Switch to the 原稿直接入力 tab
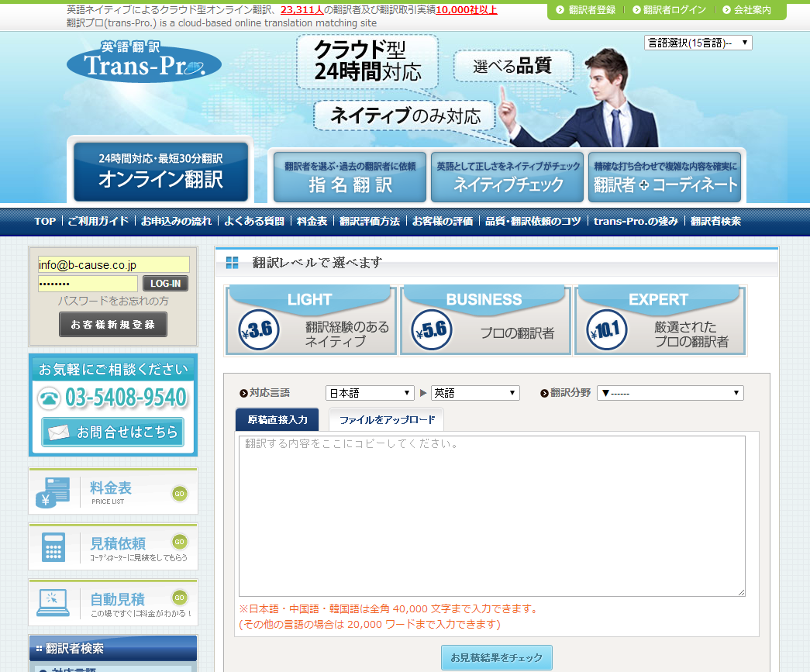The image size is (810, 672). coord(277,419)
